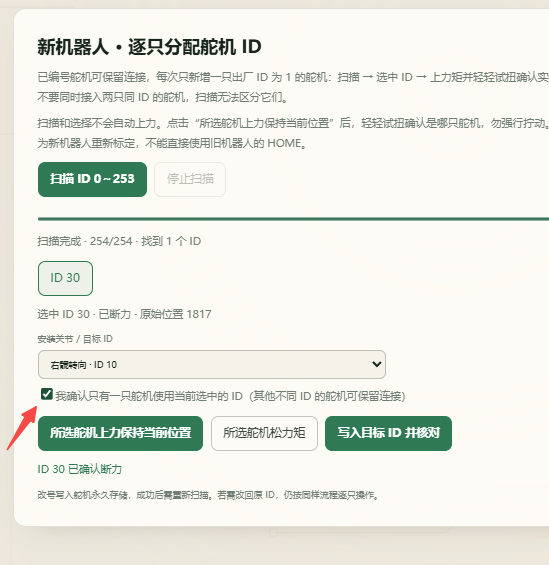Uncheck the single-servo confirmation checkbox
Viewport: 549px width, 565px height.
[46, 394]
